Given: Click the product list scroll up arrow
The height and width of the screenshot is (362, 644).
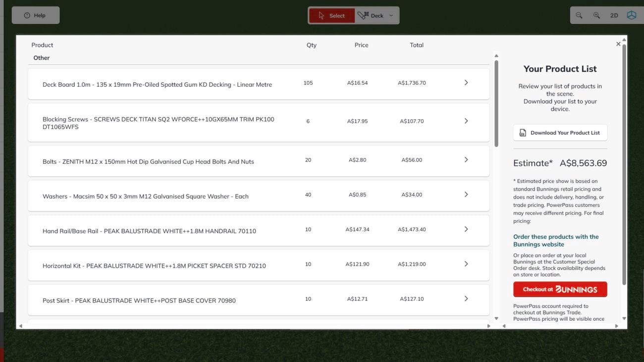Looking at the screenshot, I should [496, 56].
